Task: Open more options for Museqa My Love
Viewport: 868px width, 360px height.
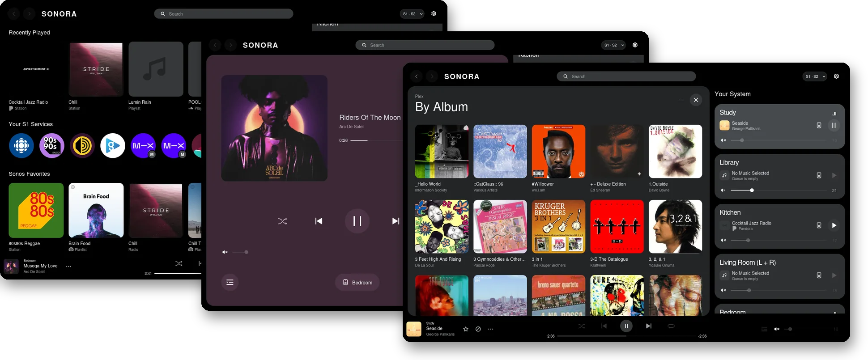Action: coord(68,266)
